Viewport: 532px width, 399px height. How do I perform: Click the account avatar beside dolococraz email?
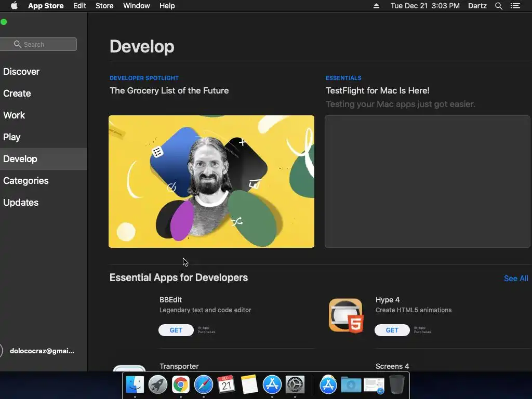[x=1, y=351]
